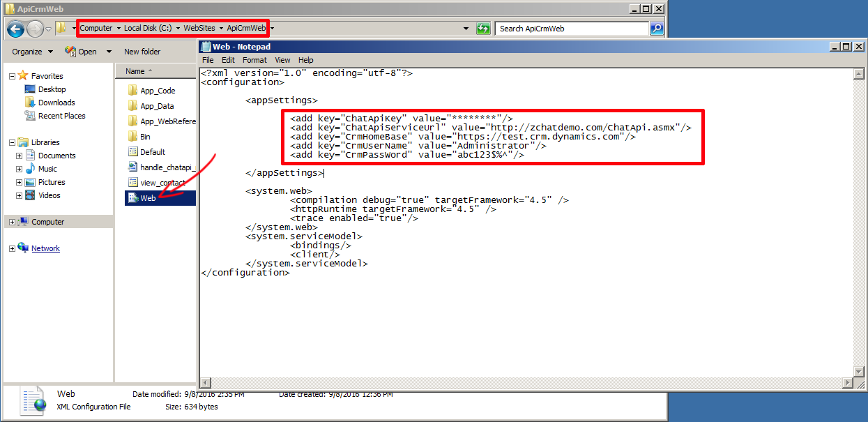Expand the Music library node
Image resolution: width=868 pixels, height=422 pixels.
coord(19,169)
